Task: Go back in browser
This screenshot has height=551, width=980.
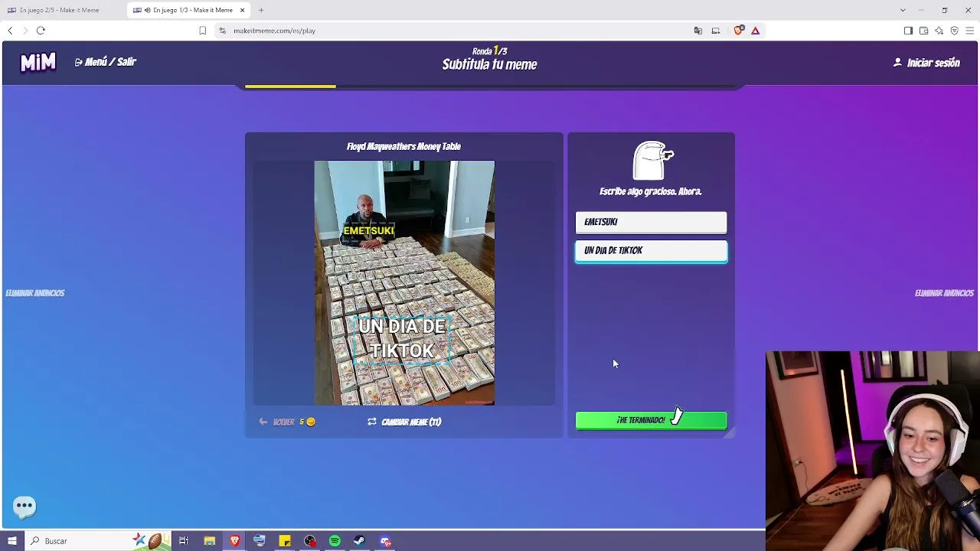Action: (10, 31)
